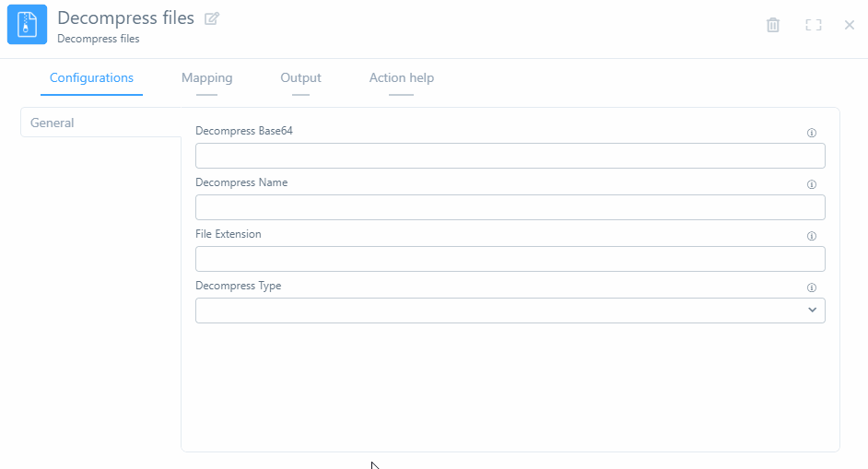This screenshot has width=868, height=469.
Task: Delete the action with the trash icon
Action: [x=773, y=25]
